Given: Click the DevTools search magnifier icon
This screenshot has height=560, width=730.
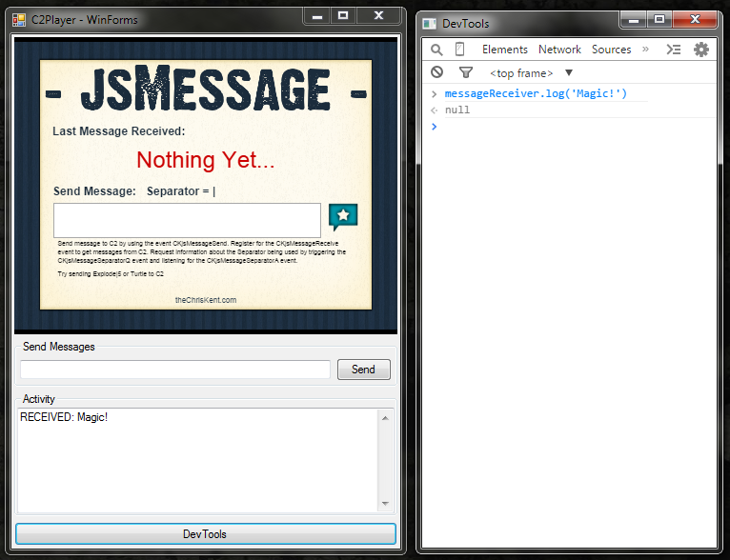Looking at the screenshot, I should point(436,50).
